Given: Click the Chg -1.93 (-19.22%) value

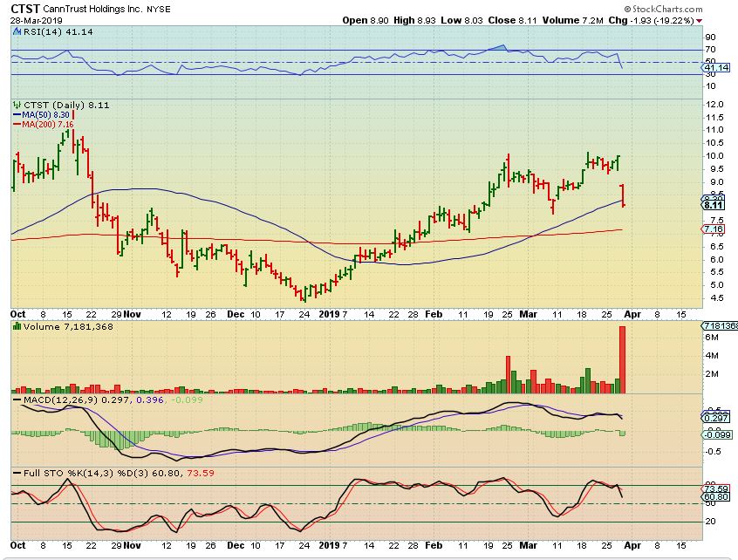Looking at the screenshot, I should [651, 20].
